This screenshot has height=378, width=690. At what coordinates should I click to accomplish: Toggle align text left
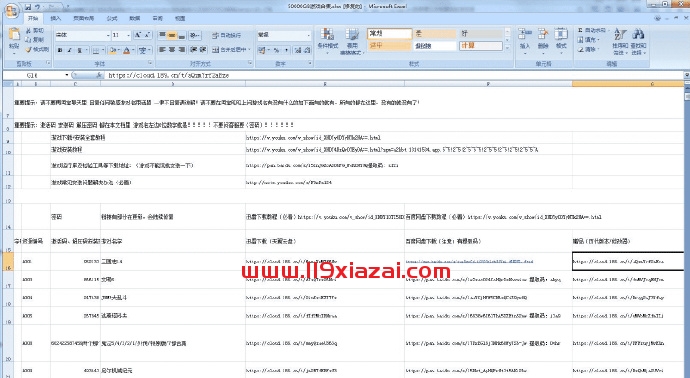162,50
